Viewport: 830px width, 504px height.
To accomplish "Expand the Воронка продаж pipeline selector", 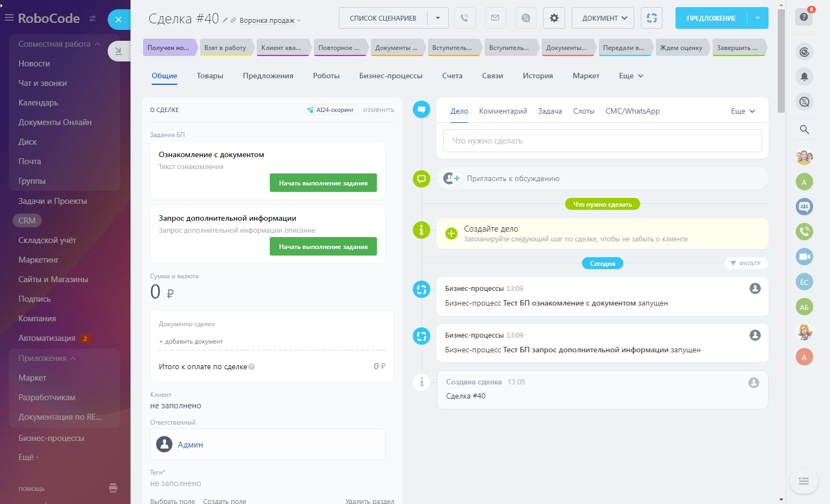I will point(270,21).
